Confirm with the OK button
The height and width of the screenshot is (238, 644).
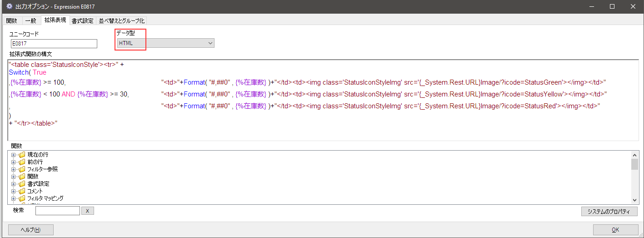coord(615,230)
